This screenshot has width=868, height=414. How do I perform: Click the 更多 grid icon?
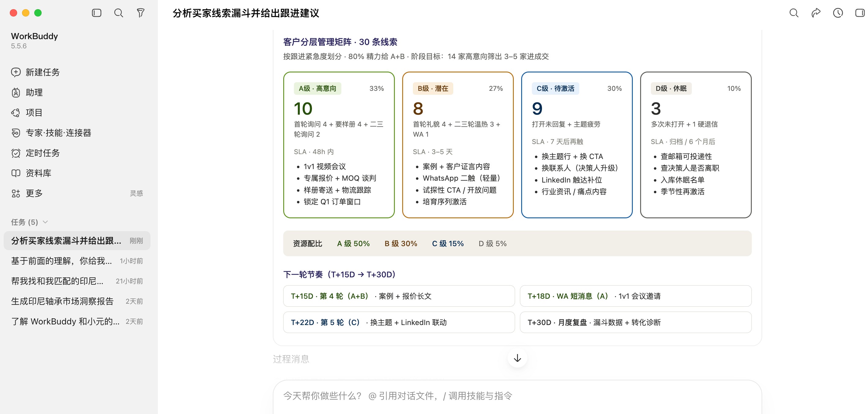(16, 193)
